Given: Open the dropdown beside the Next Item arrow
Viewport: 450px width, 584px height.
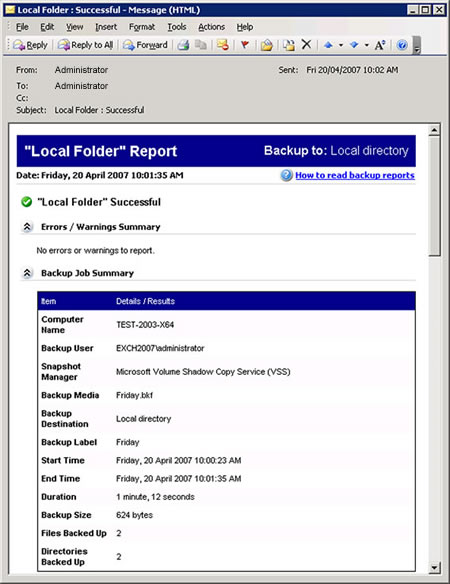Looking at the screenshot, I should (367, 45).
